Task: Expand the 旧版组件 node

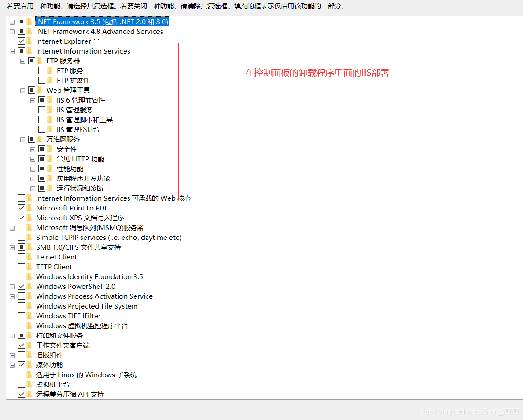Action: coord(12,356)
